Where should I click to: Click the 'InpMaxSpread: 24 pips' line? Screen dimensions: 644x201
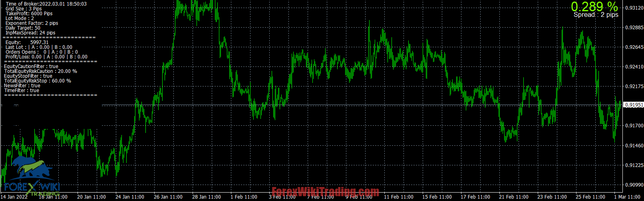[x=30, y=33]
